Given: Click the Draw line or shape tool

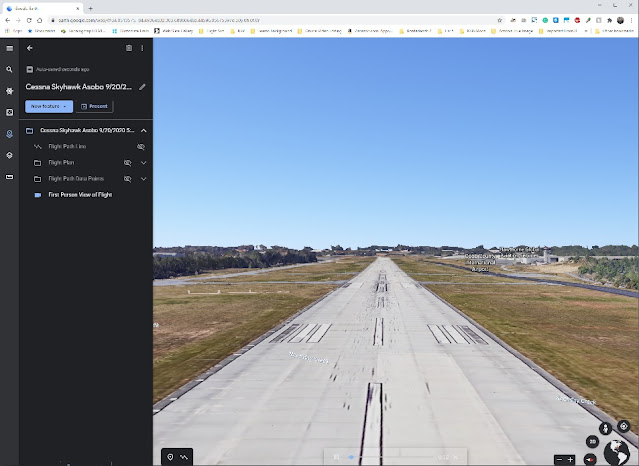Looking at the screenshot, I should (184, 457).
